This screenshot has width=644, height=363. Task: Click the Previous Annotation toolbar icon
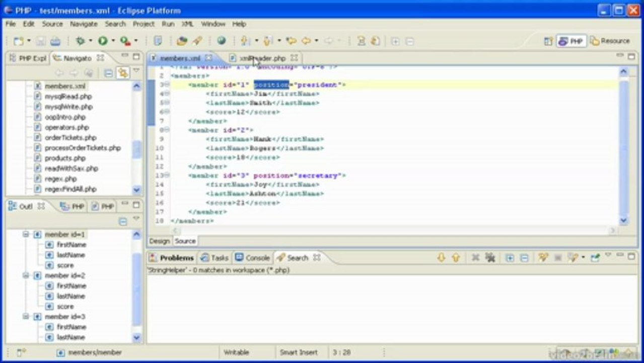(268, 41)
